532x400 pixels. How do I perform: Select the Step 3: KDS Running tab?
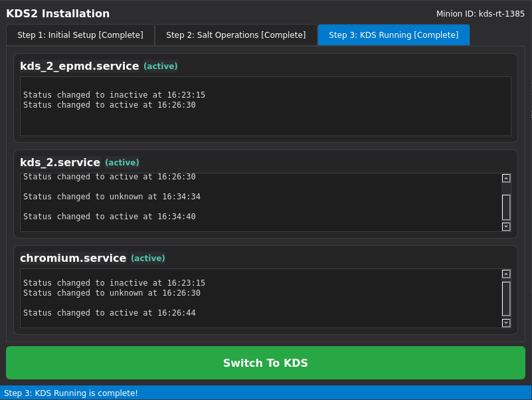[394, 35]
